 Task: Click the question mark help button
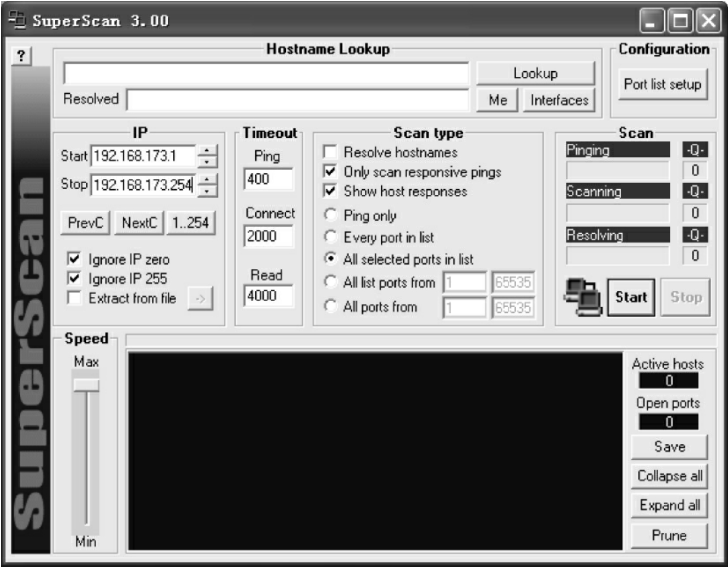click(21, 56)
